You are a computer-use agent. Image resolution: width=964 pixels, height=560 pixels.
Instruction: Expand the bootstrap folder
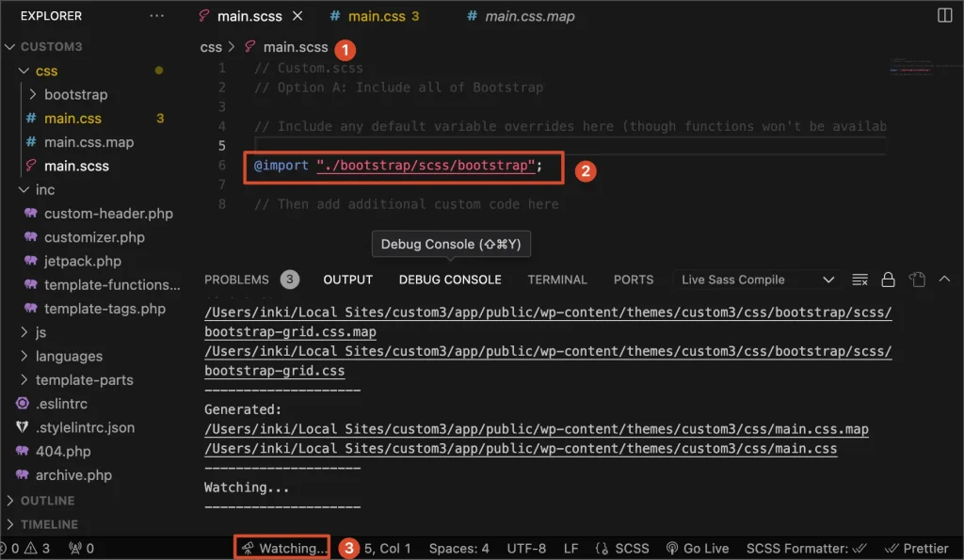[x=75, y=94]
